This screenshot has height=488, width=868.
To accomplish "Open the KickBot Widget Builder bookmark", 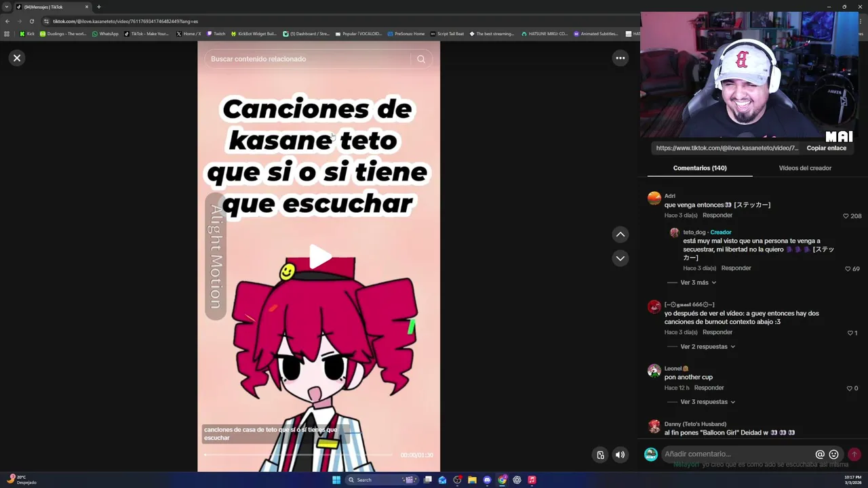I will click(x=254, y=34).
